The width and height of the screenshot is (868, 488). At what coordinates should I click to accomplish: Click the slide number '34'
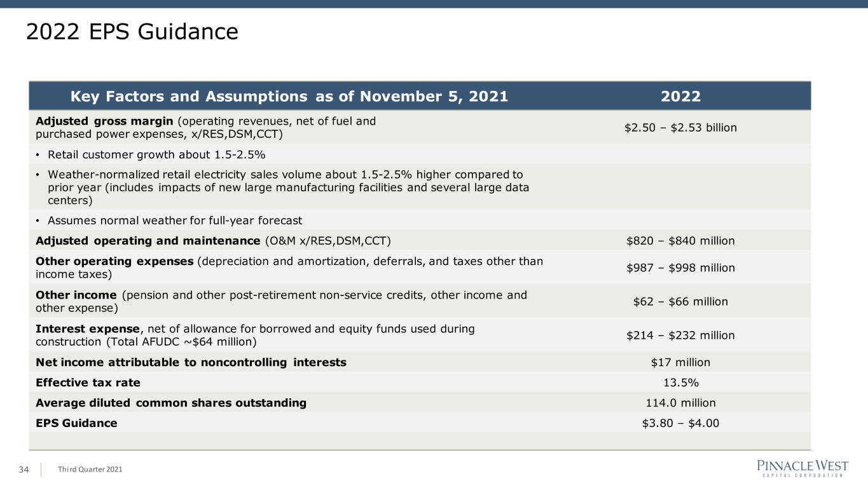[24, 470]
